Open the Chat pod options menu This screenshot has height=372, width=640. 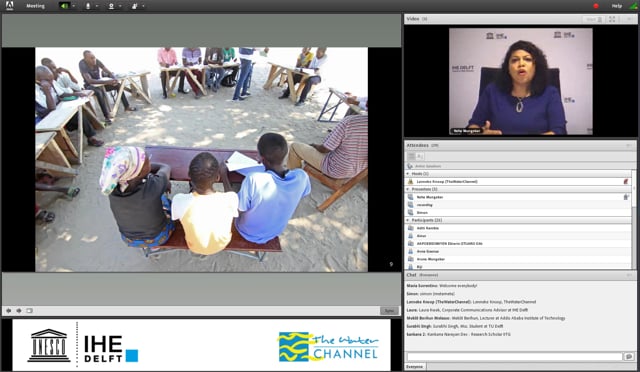pyautogui.click(x=629, y=275)
